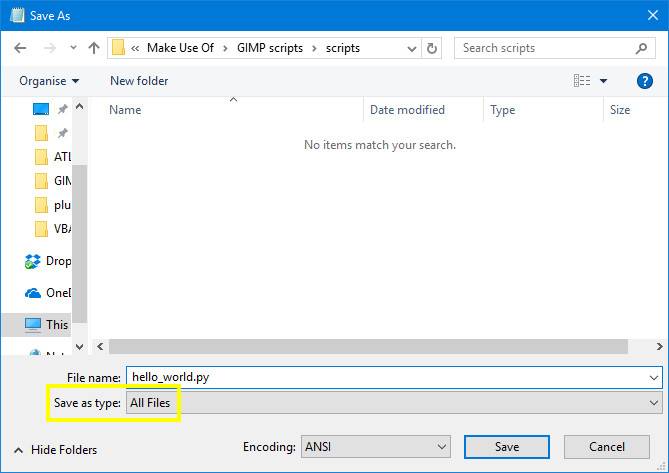Open the recent locations dropdown chevron
The width and height of the screenshot is (669, 473).
click(x=73, y=48)
